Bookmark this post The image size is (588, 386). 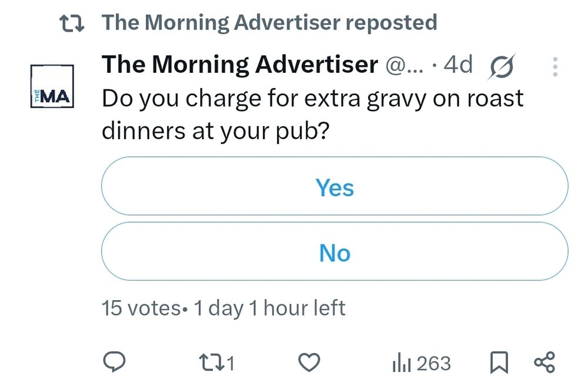(x=499, y=362)
